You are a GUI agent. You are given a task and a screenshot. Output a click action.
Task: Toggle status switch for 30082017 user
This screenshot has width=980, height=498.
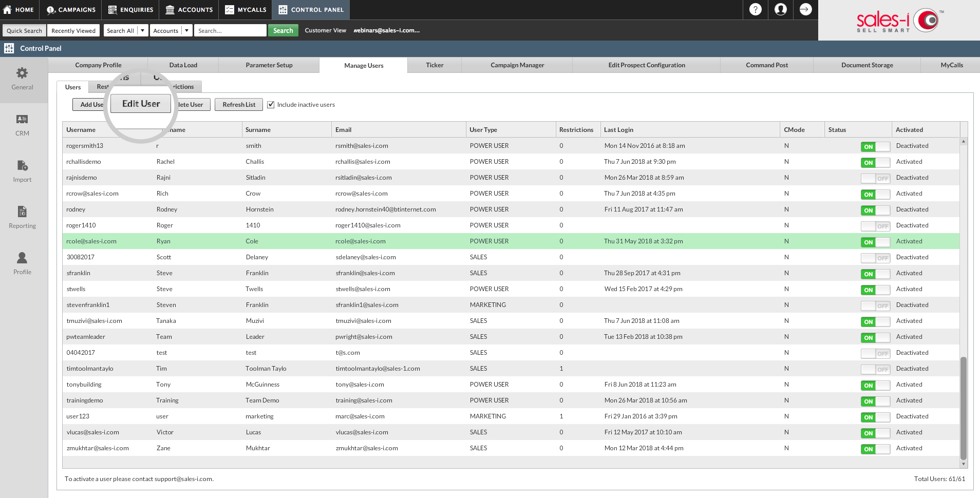(x=875, y=258)
